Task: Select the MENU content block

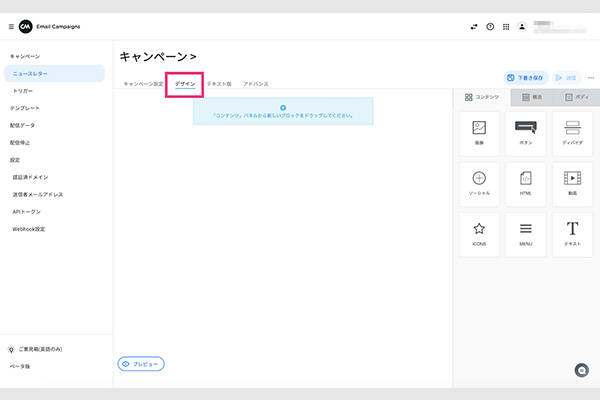Action: point(526,234)
